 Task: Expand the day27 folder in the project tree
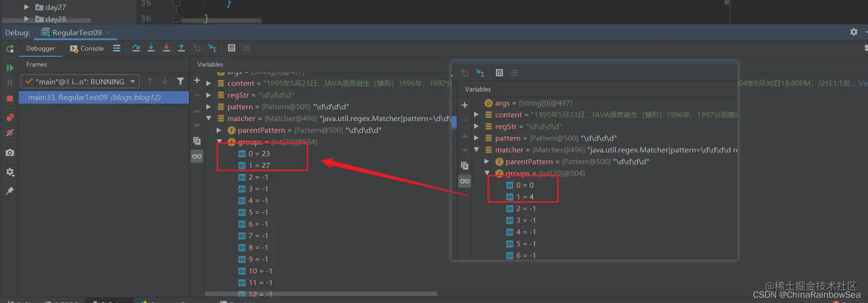26,7
